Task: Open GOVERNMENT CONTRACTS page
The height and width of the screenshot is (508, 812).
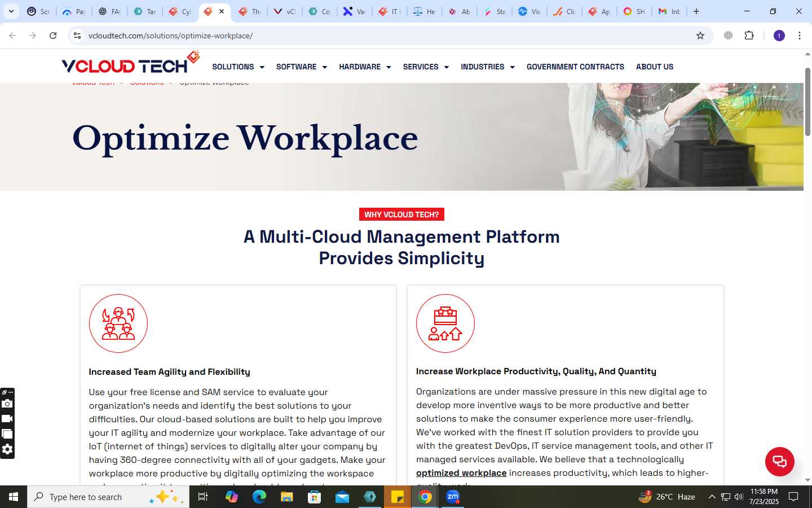Action: (575, 67)
